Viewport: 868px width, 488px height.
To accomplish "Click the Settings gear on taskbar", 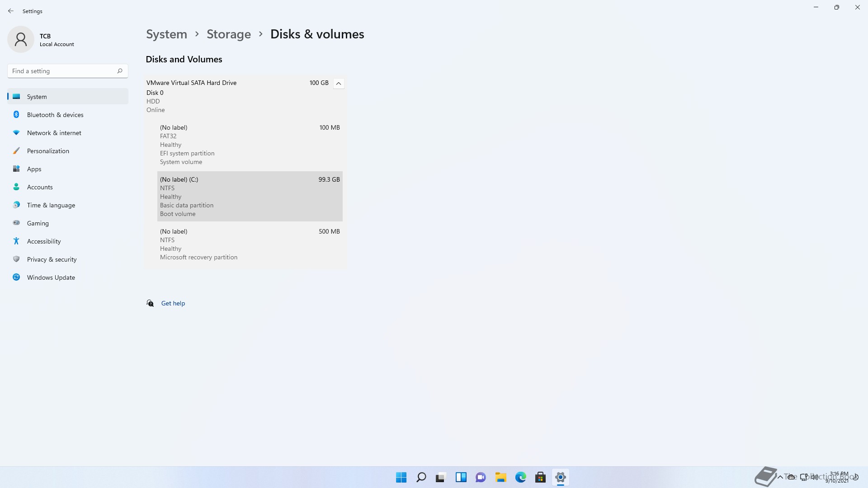I will pyautogui.click(x=560, y=477).
